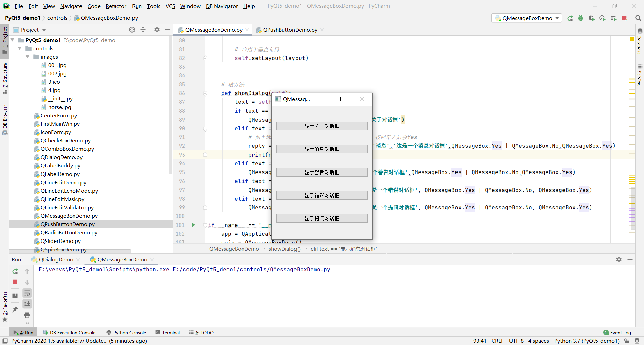Click the run gutter arrow at line 101
Screen dimensions: 644x345
point(194,225)
